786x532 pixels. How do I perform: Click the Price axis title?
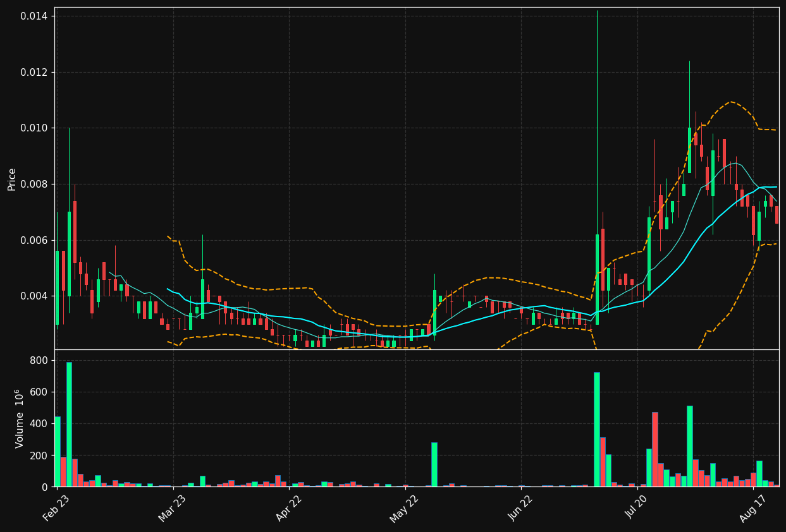[12, 179]
